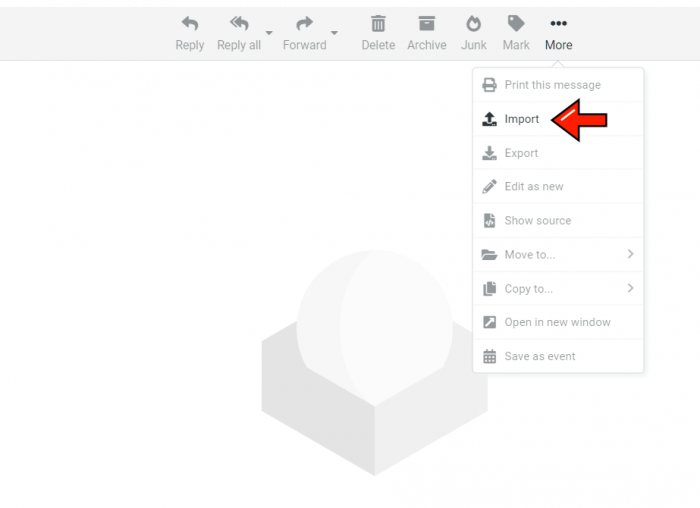Click the Reply text label

(190, 45)
